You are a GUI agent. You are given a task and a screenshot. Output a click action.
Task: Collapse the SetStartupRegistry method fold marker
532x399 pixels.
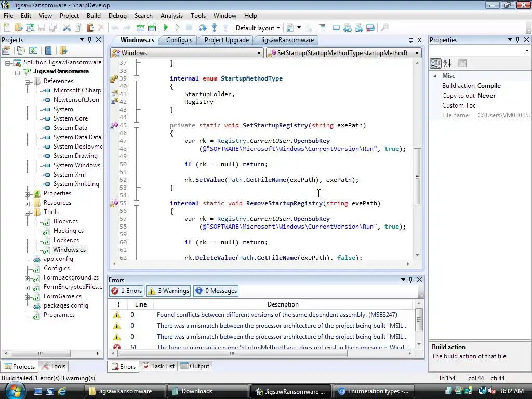click(137, 125)
